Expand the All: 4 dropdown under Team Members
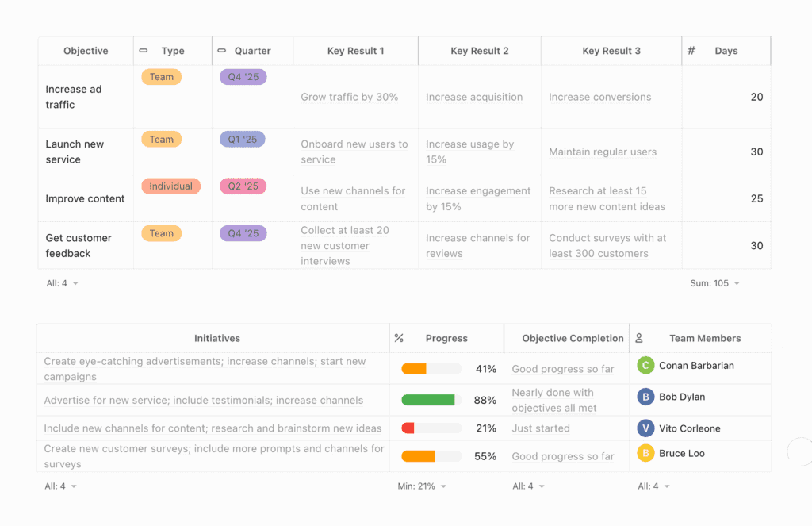The height and width of the screenshot is (526, 812). click(653, 486)
